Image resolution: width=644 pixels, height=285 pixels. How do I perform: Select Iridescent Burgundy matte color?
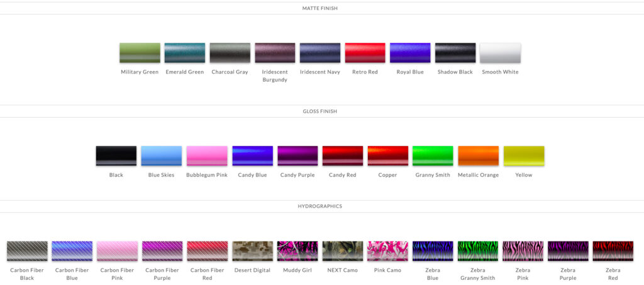point(275,53)
